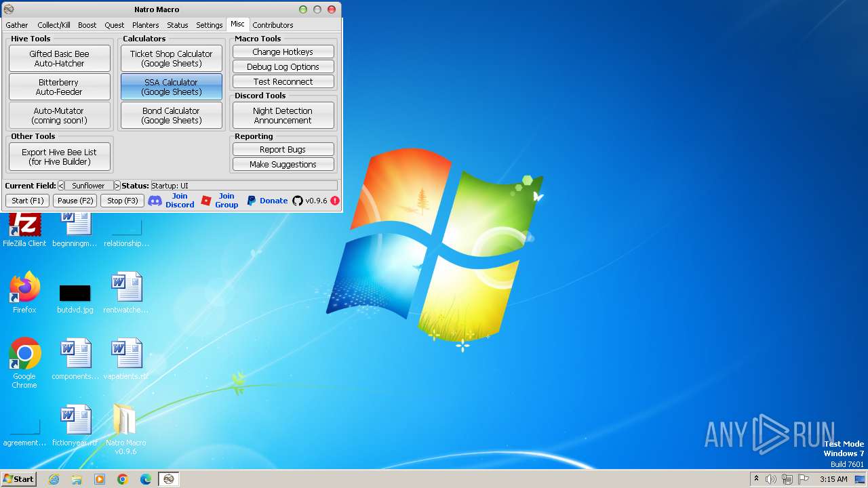868x488 pixels.
Task: Switch to the Collect/Kill tab
Action: coord(54,25)
